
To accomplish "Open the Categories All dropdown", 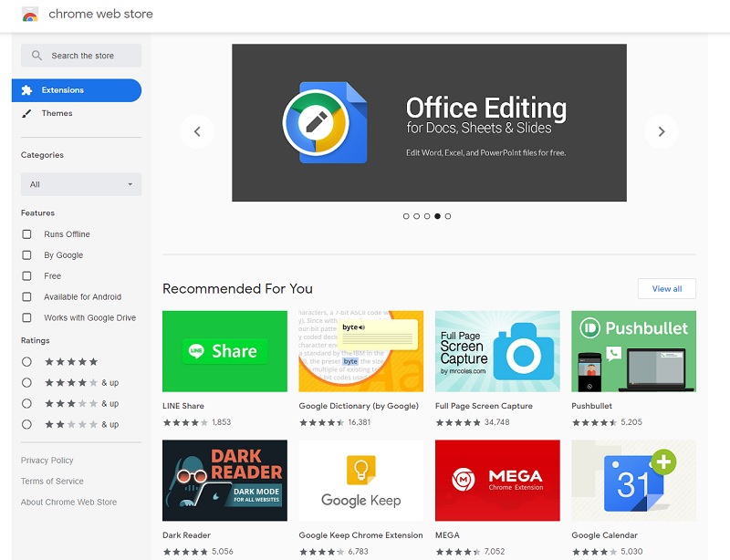I will tap(81, 184).
